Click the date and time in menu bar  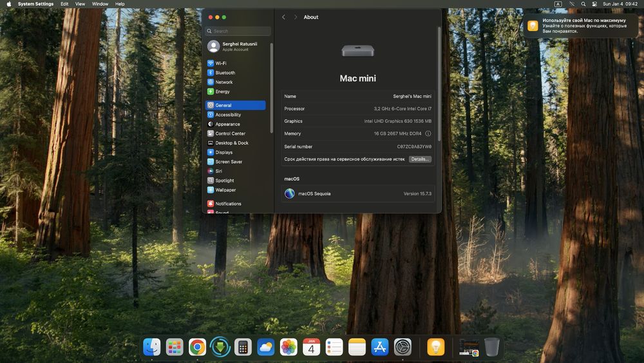coord(620,4)
